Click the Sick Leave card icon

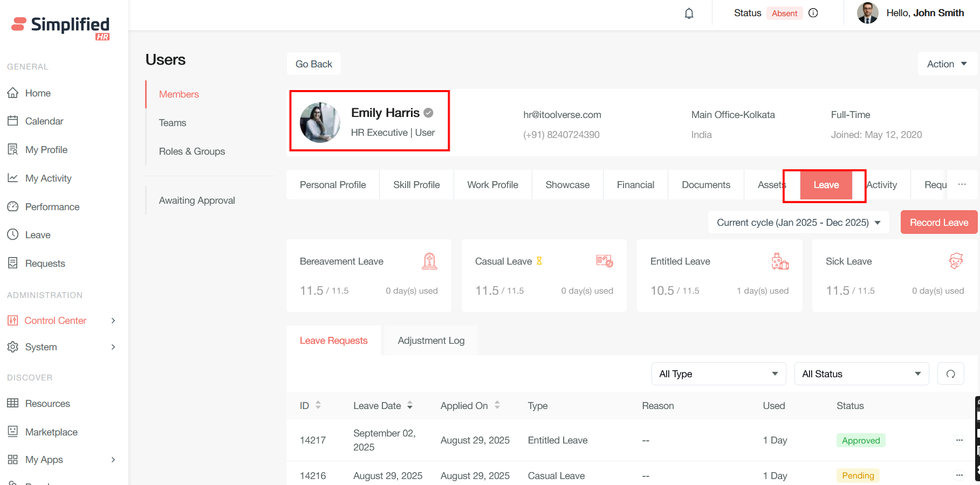pyautogui.click(x=956, y=261)
